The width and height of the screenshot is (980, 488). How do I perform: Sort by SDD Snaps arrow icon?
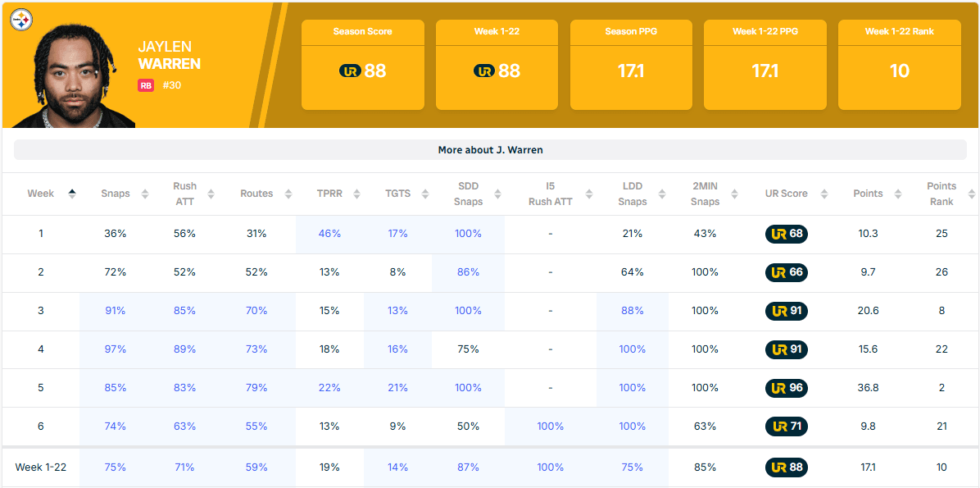(496, 194)
